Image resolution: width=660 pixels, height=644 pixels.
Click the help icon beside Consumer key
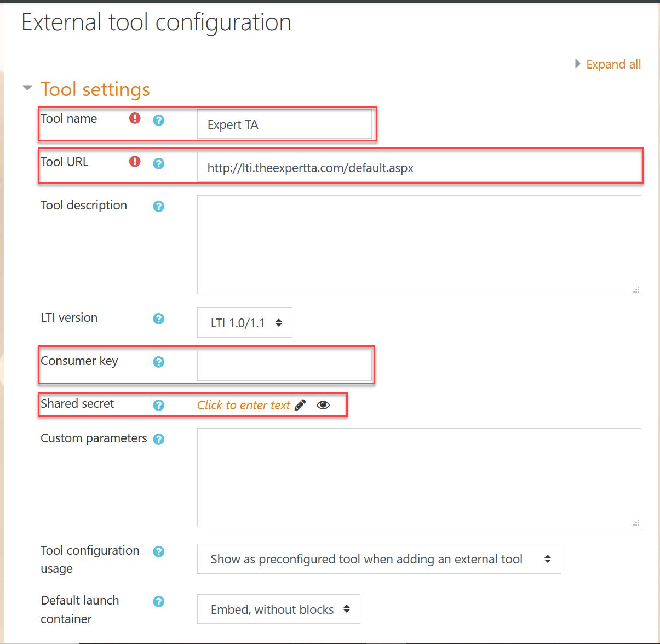(x=159, y=362)
